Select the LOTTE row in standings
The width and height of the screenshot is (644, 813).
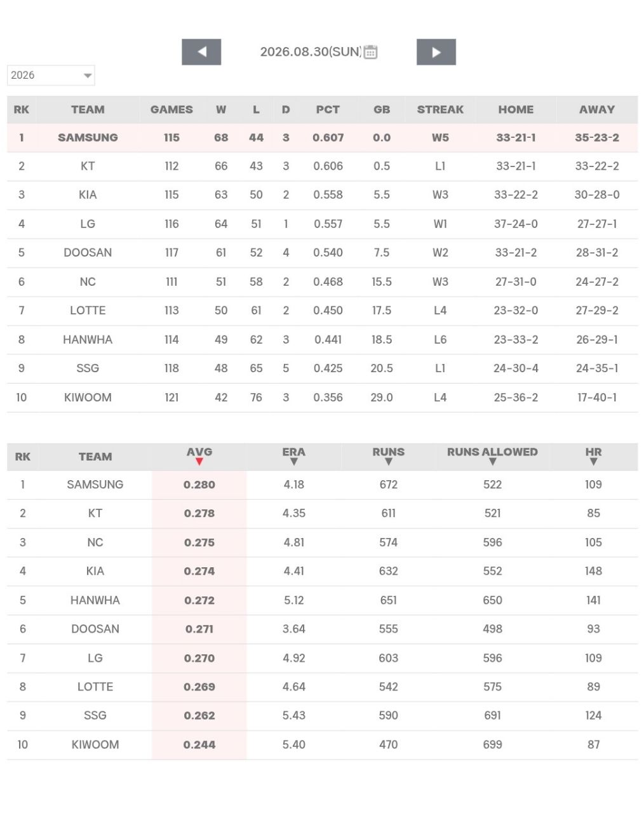click(322, 311)
